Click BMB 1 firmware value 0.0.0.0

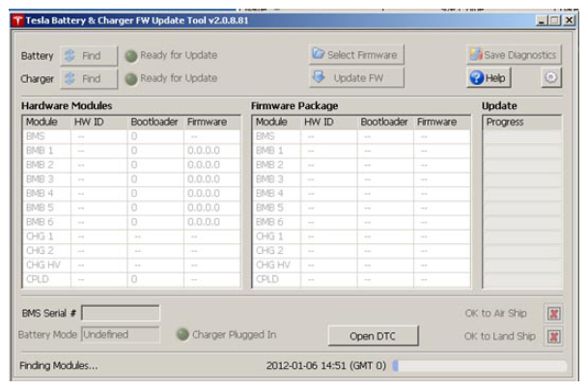click(204, 151)
